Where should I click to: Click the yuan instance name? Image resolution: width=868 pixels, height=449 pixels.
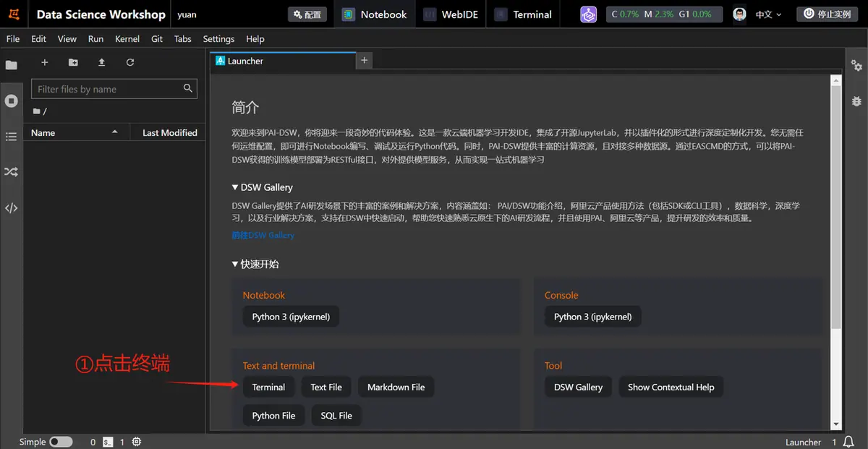(187, 14)
